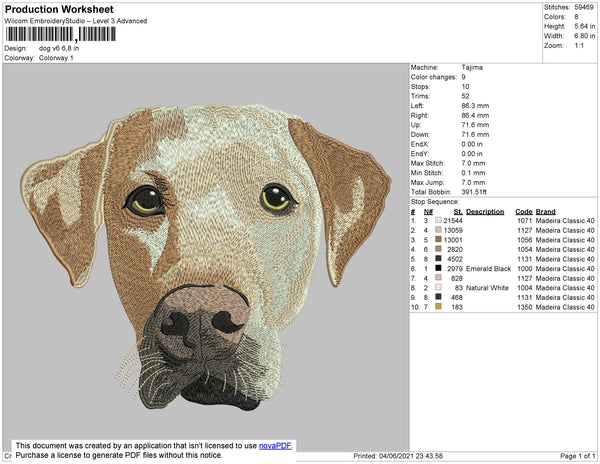Select the thread code 1004

(x=525, y=288)
